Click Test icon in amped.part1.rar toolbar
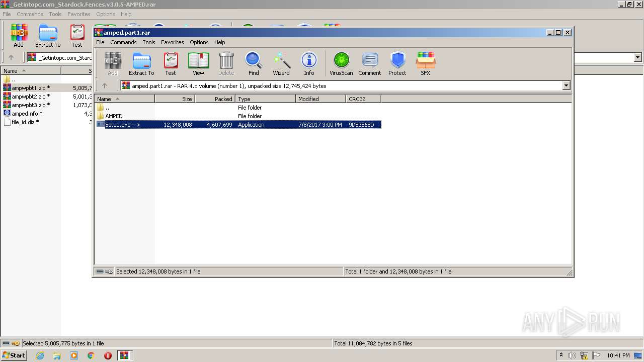This screenshot has width=644, height=362. coord(171,64)
